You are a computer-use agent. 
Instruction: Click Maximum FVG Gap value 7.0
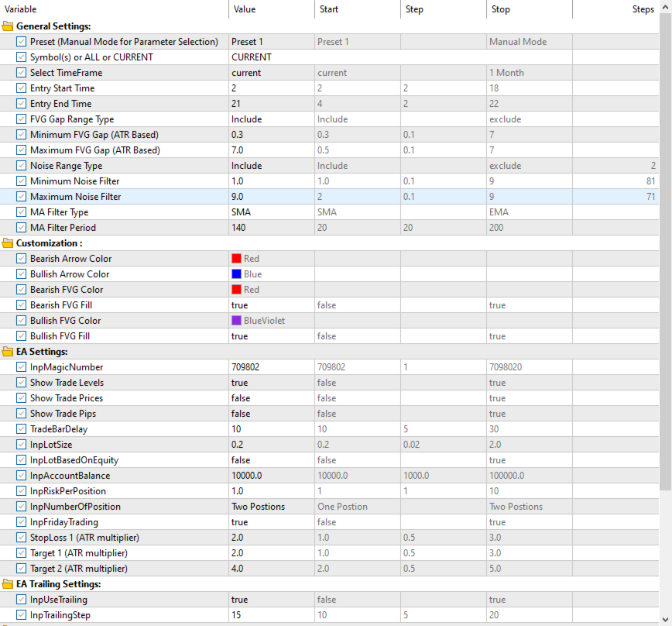click(x=272, y=150)
